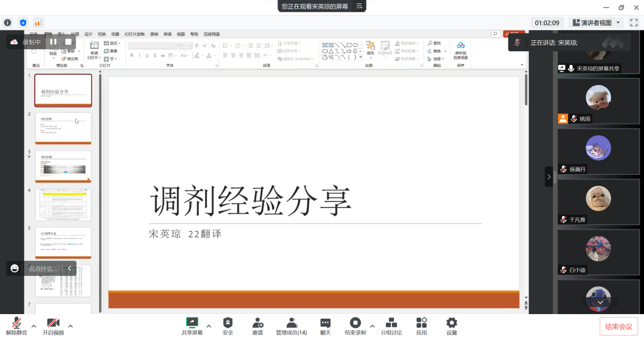This screenshot has width=644, height=338.
Task: Check the network signal status icon
Action: 38,23
